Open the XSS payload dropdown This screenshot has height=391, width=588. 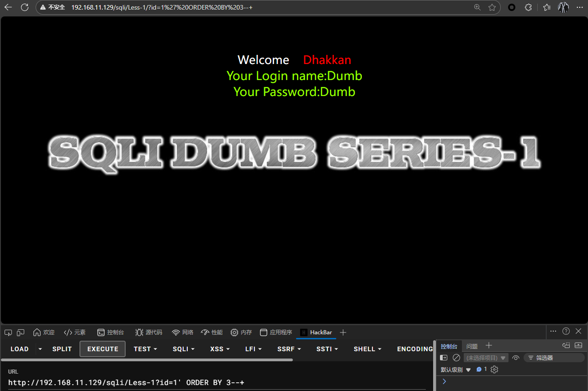click(220, 349)
